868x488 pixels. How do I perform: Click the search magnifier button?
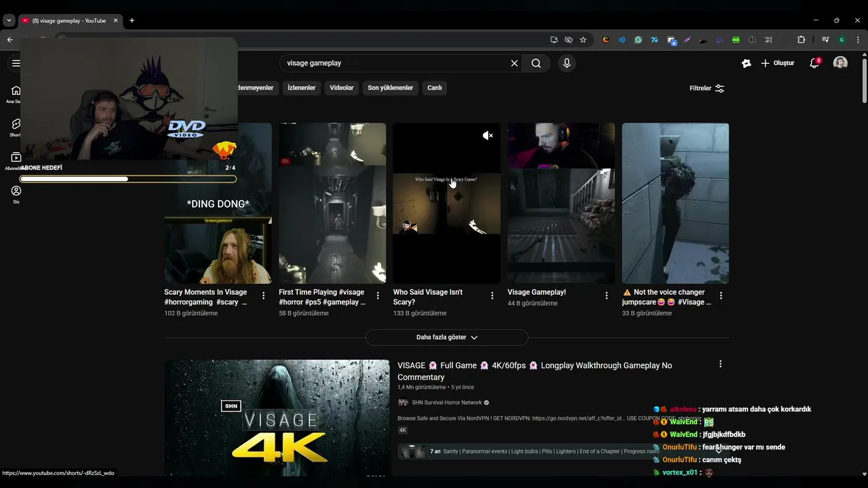coord(536,63)
